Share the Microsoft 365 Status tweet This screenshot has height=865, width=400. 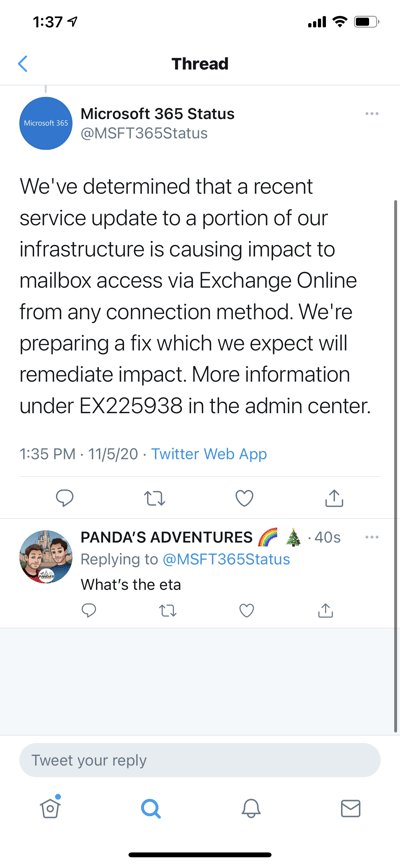coord(334,498)
